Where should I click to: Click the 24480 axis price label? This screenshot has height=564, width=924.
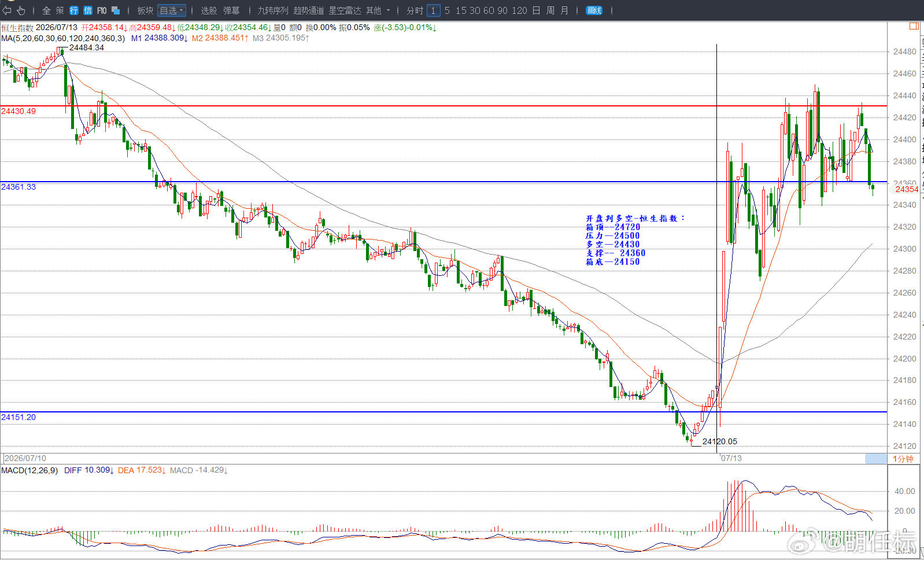click(904, 51)
